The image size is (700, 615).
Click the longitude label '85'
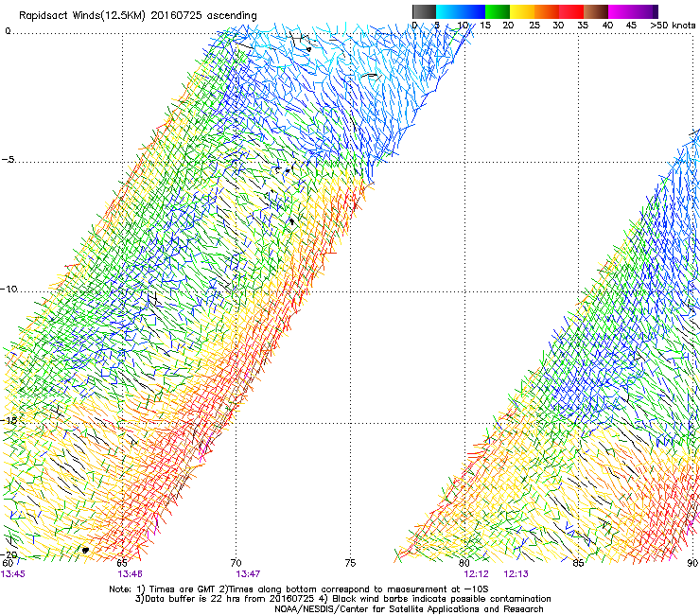pyautogui.click(x=578, y=563)
